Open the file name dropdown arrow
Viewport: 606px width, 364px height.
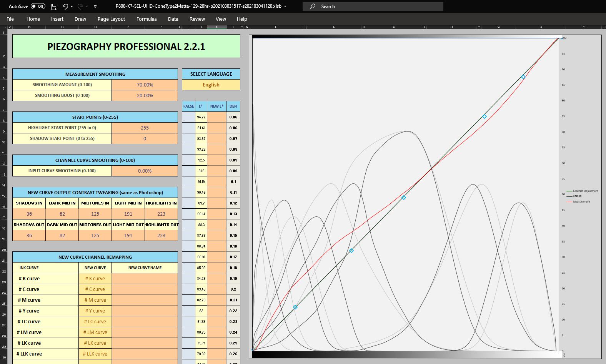[285, 7]
